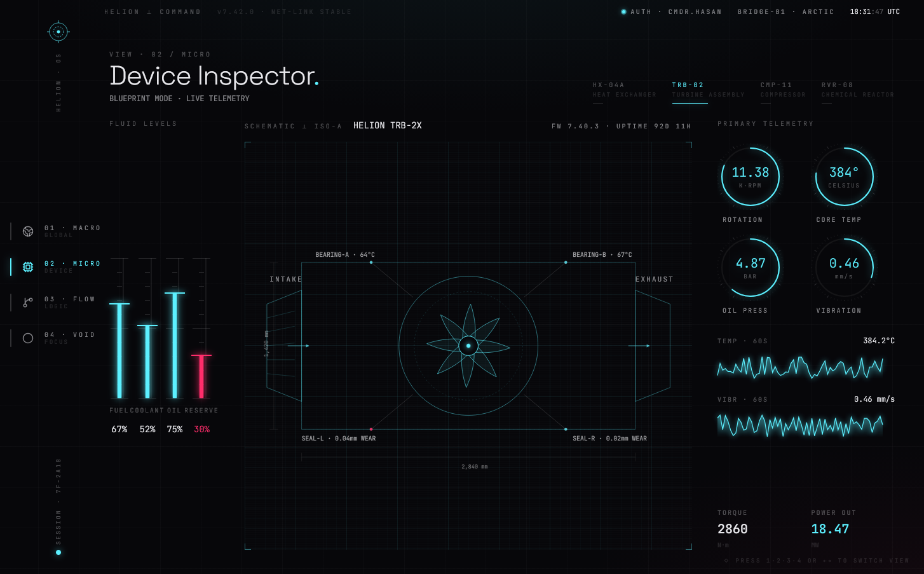Select the Flow branch icon
Screen dimensions: 924x574
(28, 303)
